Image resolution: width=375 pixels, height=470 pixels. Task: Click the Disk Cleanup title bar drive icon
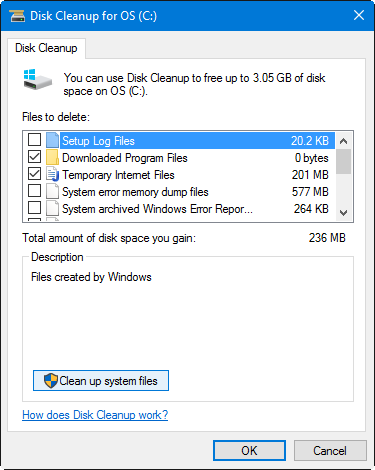point(17,16)
